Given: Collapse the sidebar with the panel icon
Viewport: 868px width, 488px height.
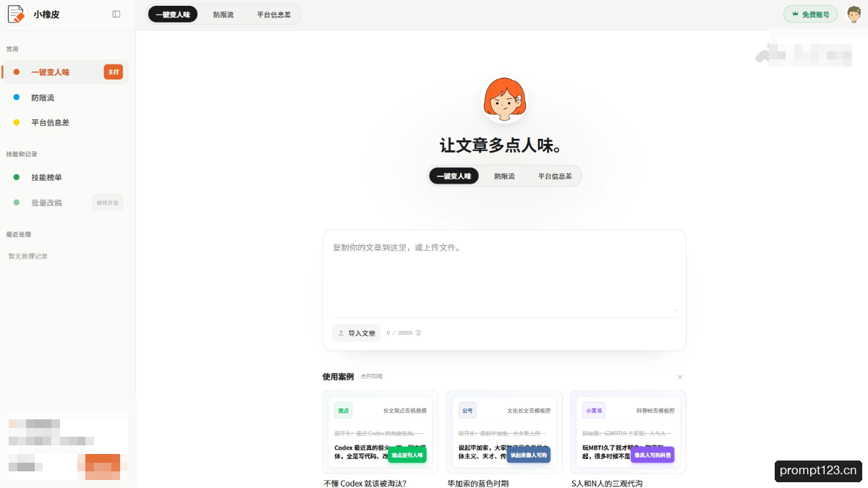Looking at the screenshot, I should click(x=116, y=14).
